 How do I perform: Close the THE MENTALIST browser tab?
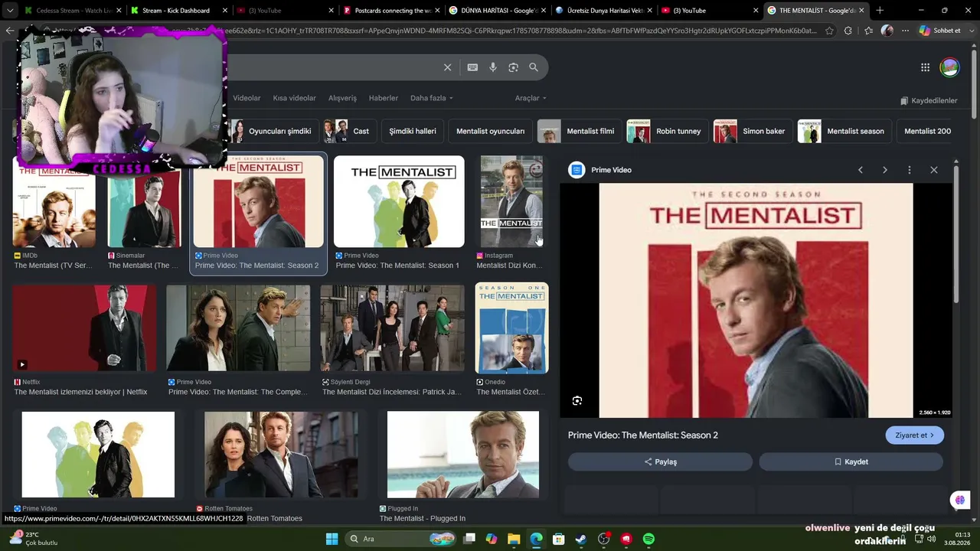pos(861,11)
